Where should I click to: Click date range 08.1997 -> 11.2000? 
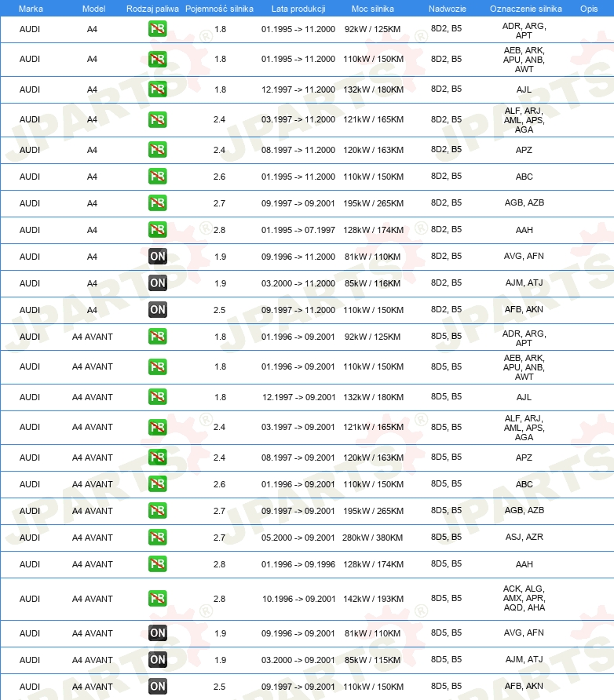(x=298, y=150)
